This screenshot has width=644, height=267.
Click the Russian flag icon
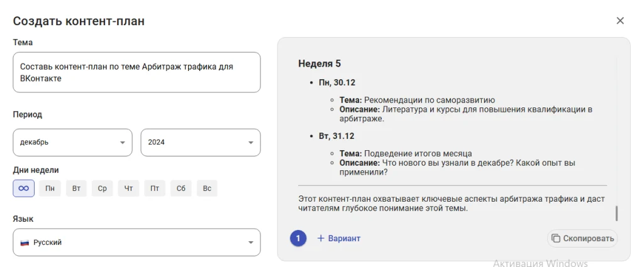[x=25, y=242]
